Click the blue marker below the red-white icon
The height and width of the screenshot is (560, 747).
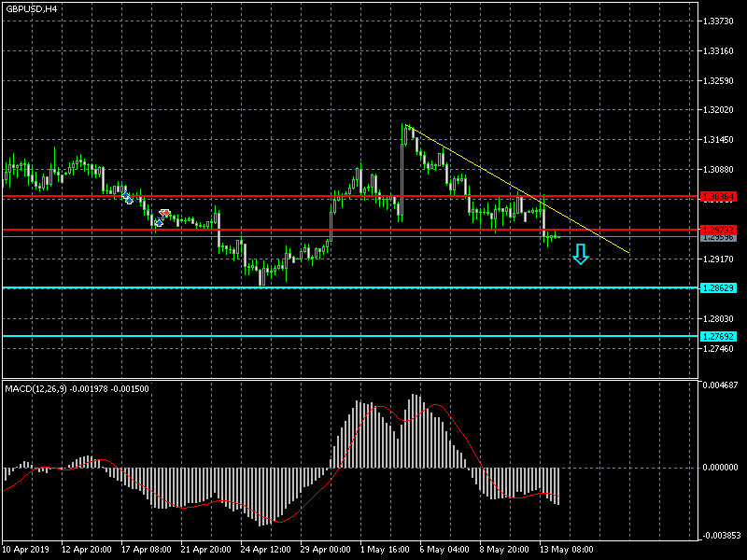(159, 222)
